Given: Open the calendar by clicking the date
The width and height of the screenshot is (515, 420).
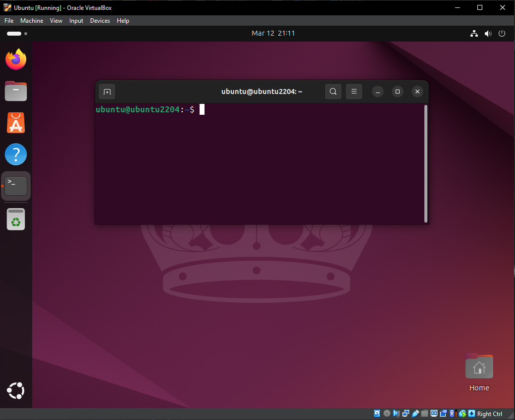Looking at the screenshot, I should (273, 33).
